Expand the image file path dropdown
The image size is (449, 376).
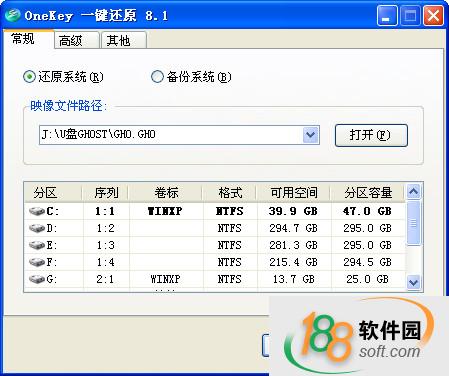[311, 135]
